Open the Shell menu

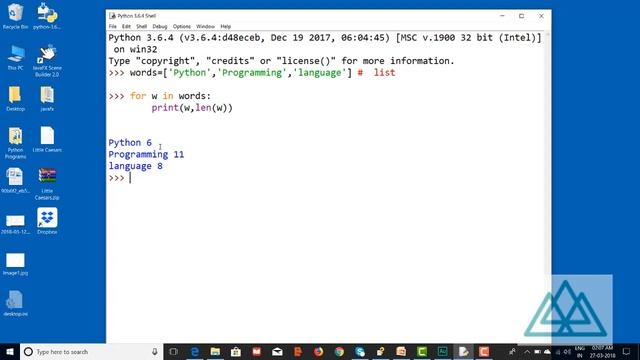(x=141, y=27)
